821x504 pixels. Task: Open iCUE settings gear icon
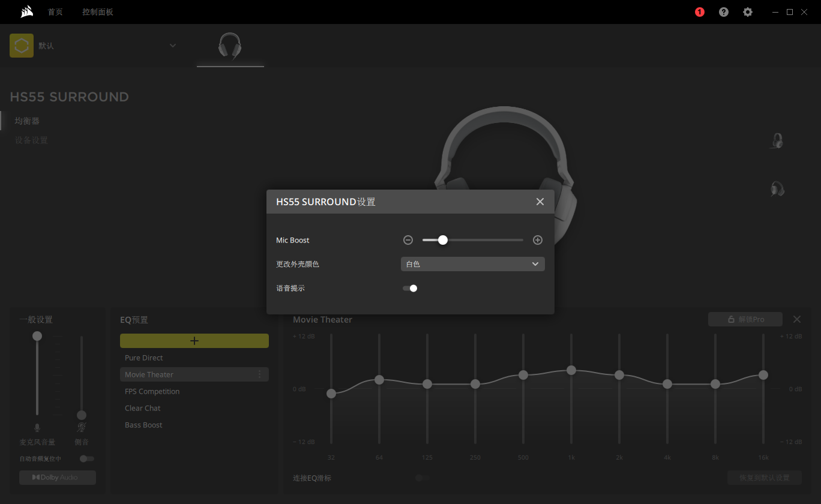[748, 12]
